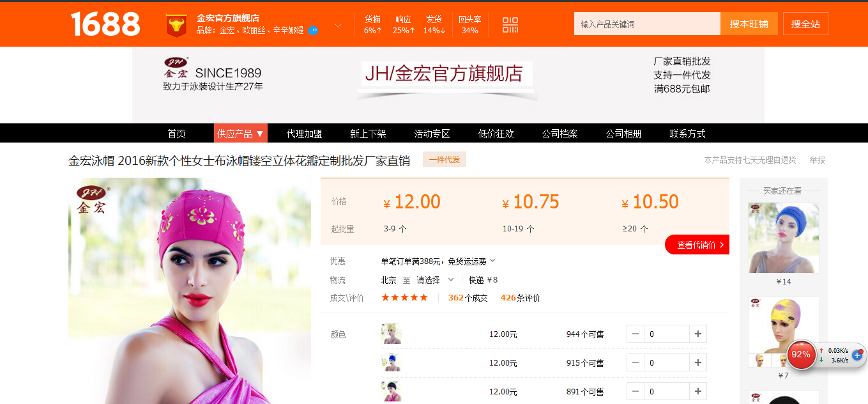Expand the 供应产品 menu dropdown
This screenshot has width=868, height=404.
click(x=241, y=134)
